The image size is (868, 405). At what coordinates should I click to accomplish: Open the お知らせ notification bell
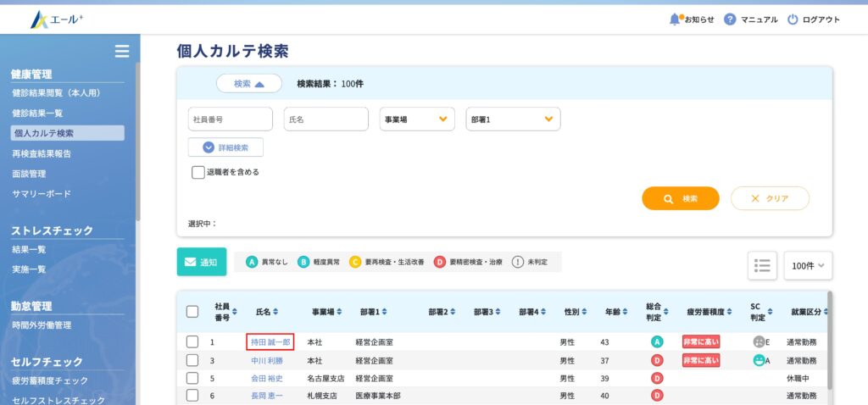675,19
